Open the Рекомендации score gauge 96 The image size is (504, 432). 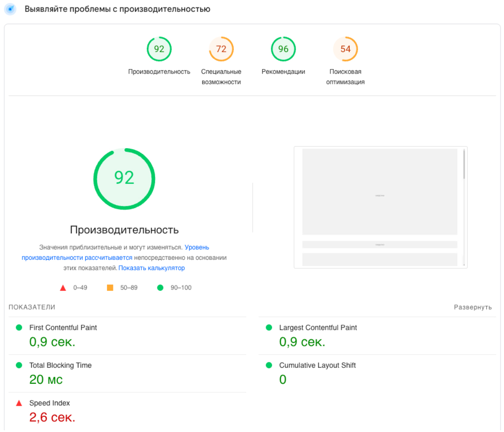(x=283, y=49)
